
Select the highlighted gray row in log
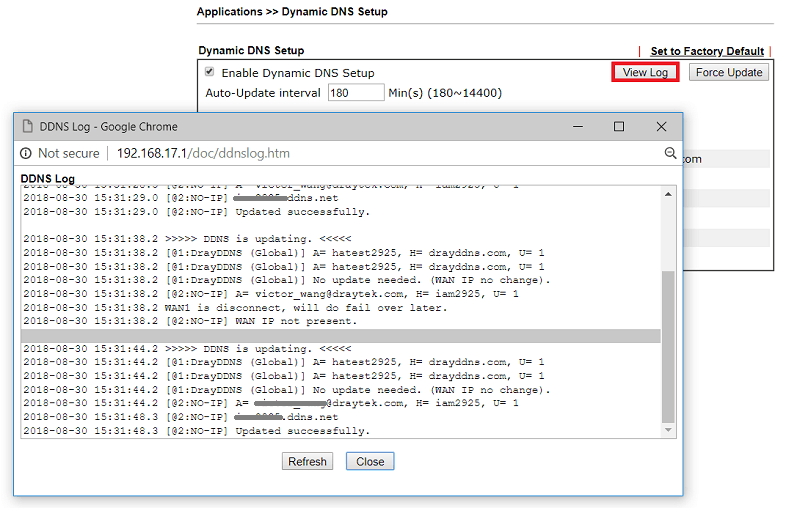click(340, 336)
